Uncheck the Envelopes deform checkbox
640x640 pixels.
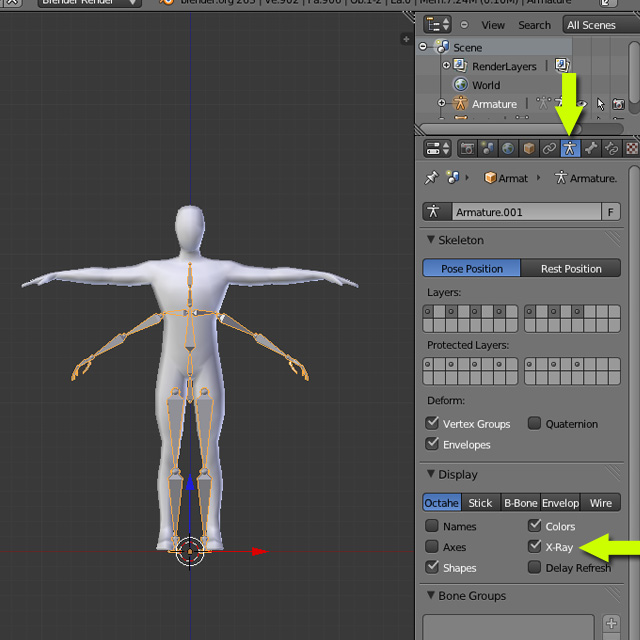(x=432, y=444)
